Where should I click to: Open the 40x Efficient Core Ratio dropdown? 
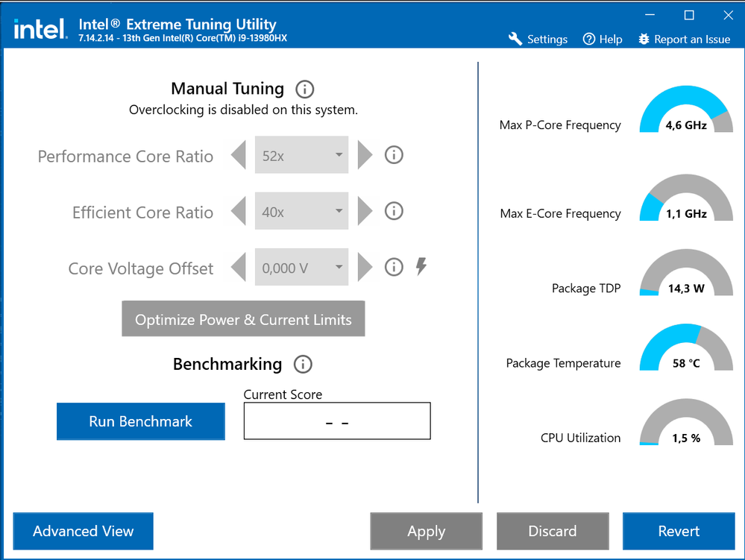(302, 211)
